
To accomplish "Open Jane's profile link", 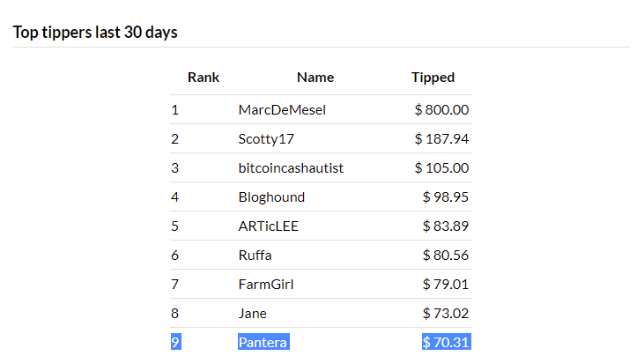I will point(253,314).
